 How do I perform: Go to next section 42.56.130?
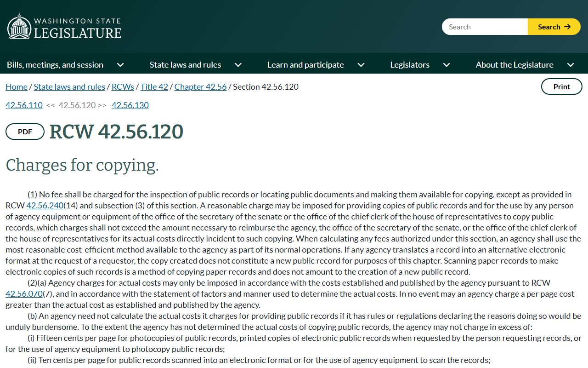pos(130,105)
